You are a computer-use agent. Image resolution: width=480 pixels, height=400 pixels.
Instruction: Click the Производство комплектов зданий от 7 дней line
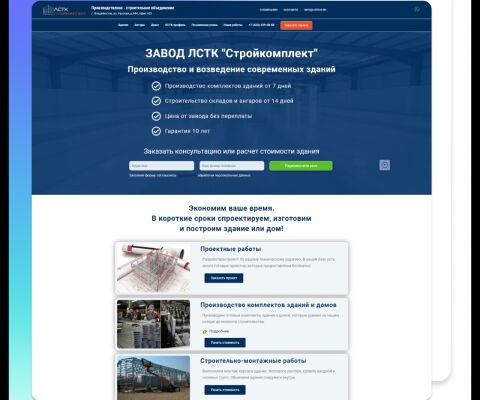click(x=228, y=86)
